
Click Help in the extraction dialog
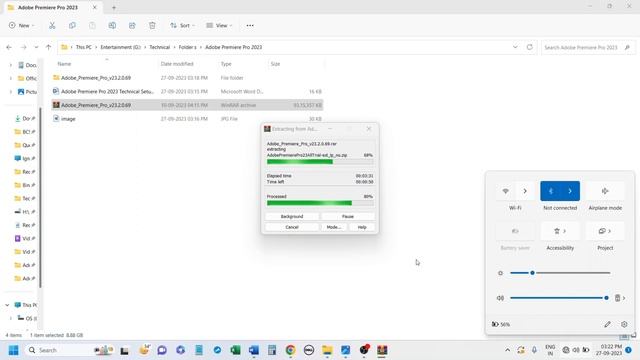click(362, 227)
